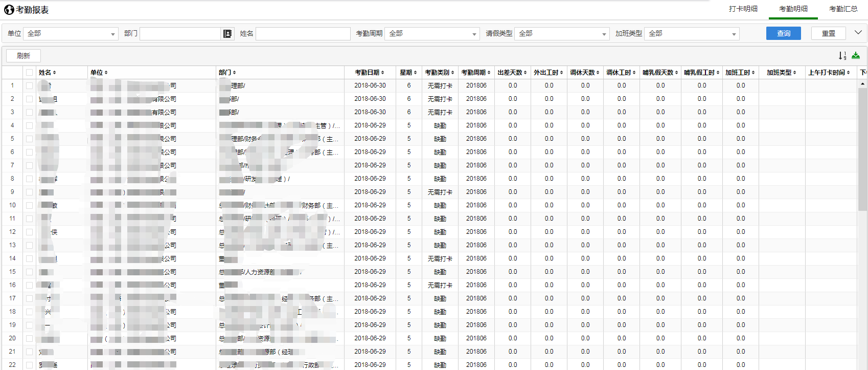Image resolution: width=868 pixels, height=370 pixels.
Task: Switch to the 打卡明细 tab
Action: (743, 9)
